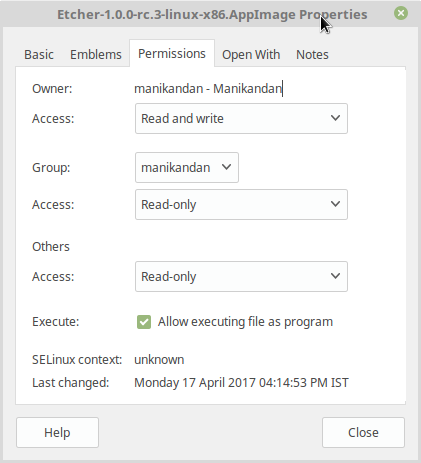Open the Notes tab
Viewport: 421px width, 463px height.
click(x=312, y=54)
